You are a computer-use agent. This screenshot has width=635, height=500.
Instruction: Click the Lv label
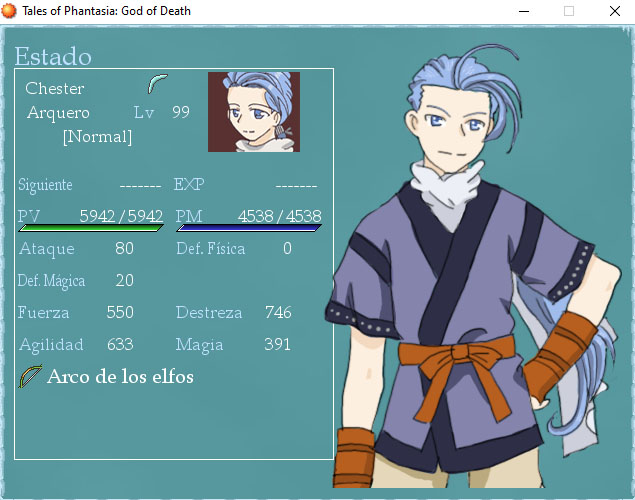(144, 113)
